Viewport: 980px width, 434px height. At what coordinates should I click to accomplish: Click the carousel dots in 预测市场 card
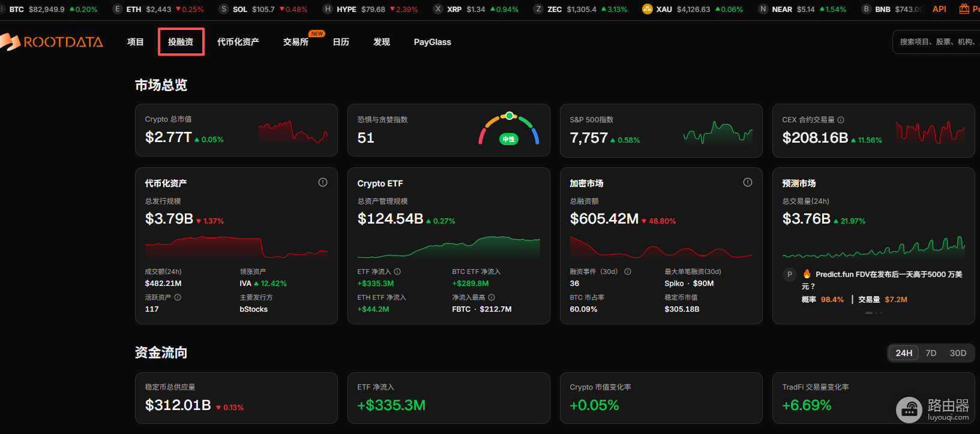pyautogui.click(x=874, y=313)
